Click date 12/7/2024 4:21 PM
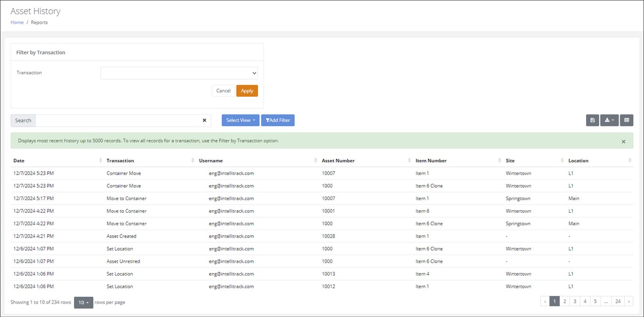 click(x=34, y=236)
